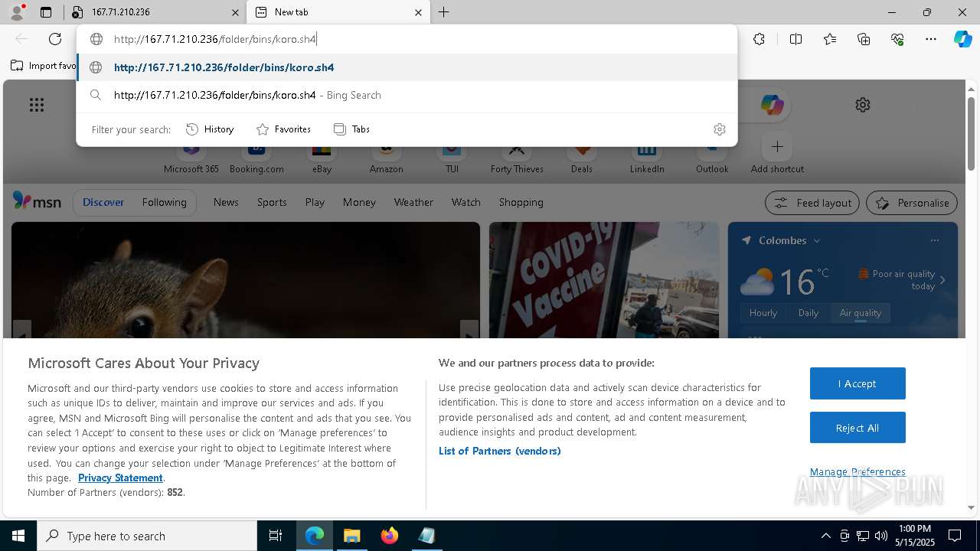
Task: Open the Extensions icon in toolbar
Action: [x=759, y=39]
